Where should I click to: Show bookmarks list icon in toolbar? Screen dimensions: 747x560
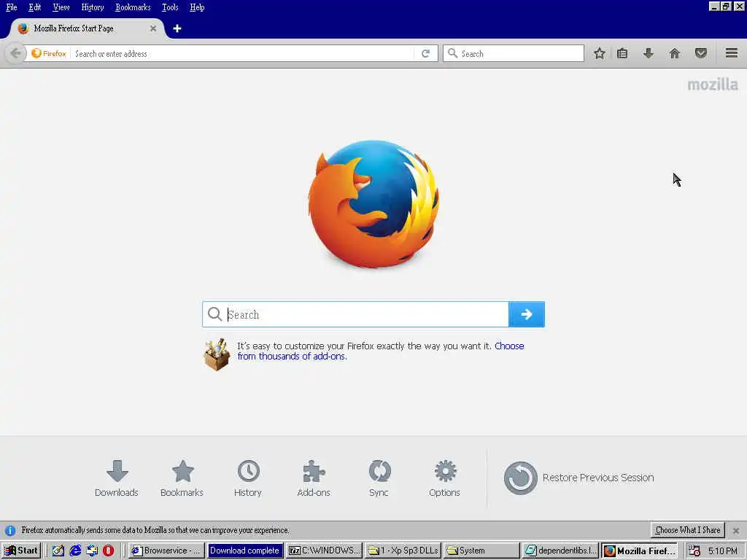tap(622, 53)
